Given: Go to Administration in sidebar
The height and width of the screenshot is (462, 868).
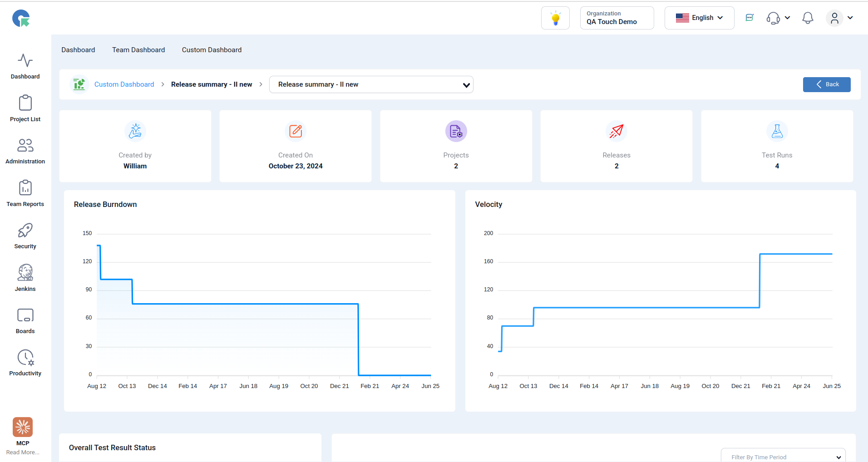Looking at the screenshot, I should pyautogui.click(x=25, y=145).
